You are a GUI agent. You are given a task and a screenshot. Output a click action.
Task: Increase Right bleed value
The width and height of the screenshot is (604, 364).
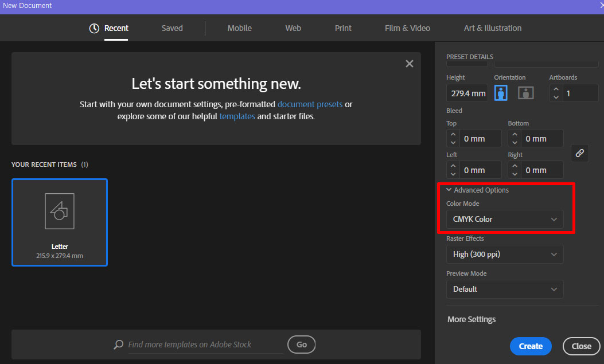515,166
